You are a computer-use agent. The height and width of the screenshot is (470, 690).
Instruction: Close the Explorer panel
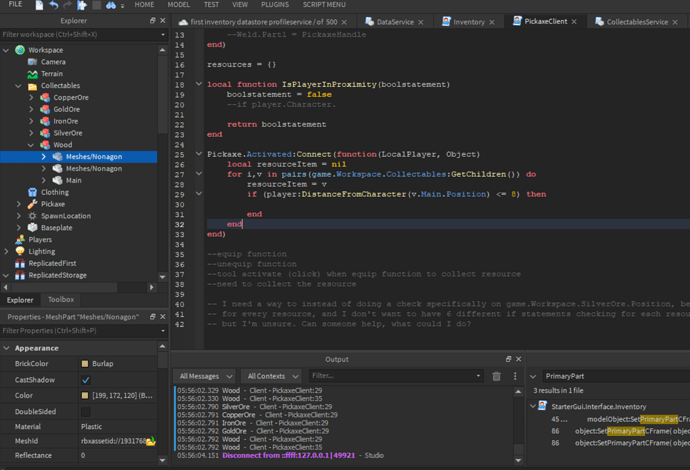[165, 20]
